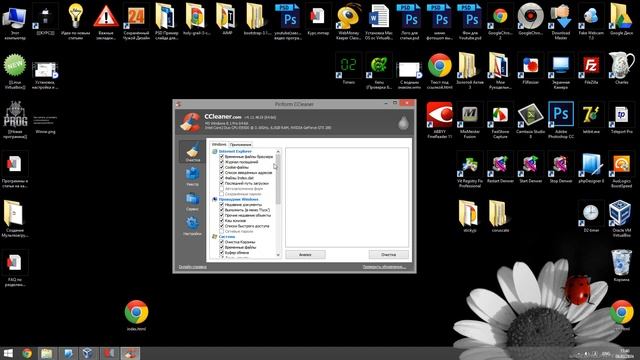Image resolution: width=640 pixels, height=360 pixels.
Task: Open the Stop Denwer desktop shortcut
Action: (561, 167)
